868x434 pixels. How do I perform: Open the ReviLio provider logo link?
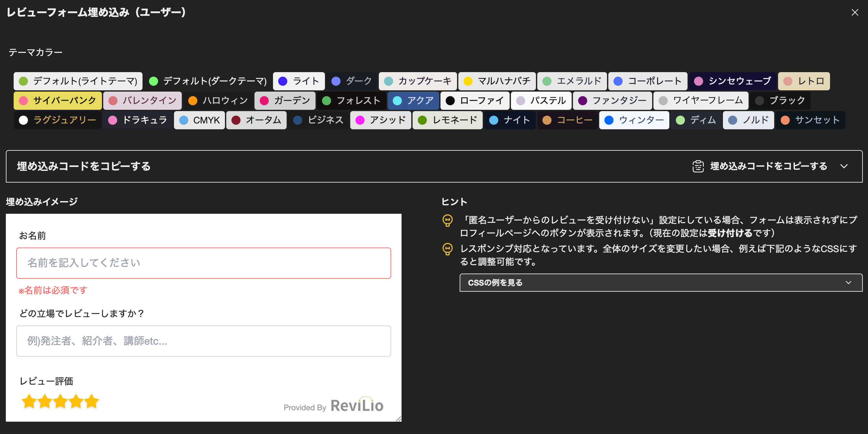coord(357,404)
